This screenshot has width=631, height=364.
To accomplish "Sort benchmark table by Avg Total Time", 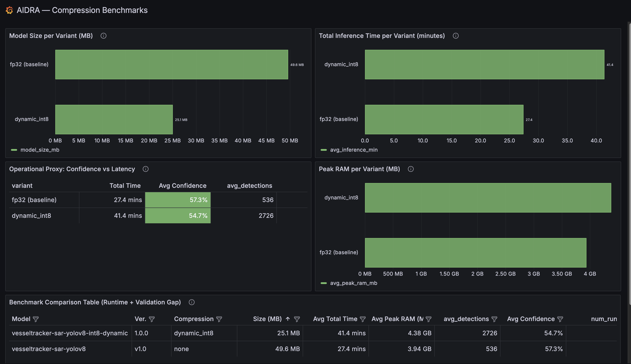I will click(335, 319).
